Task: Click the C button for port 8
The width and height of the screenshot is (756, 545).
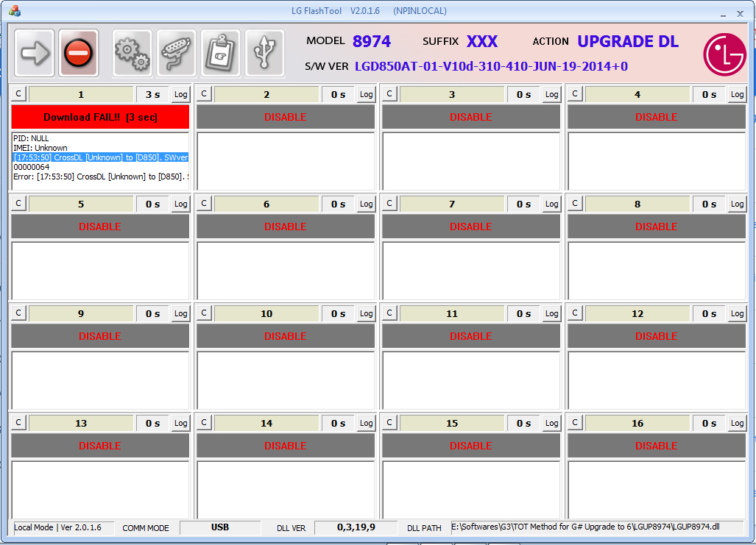Action: coord(575,203)
